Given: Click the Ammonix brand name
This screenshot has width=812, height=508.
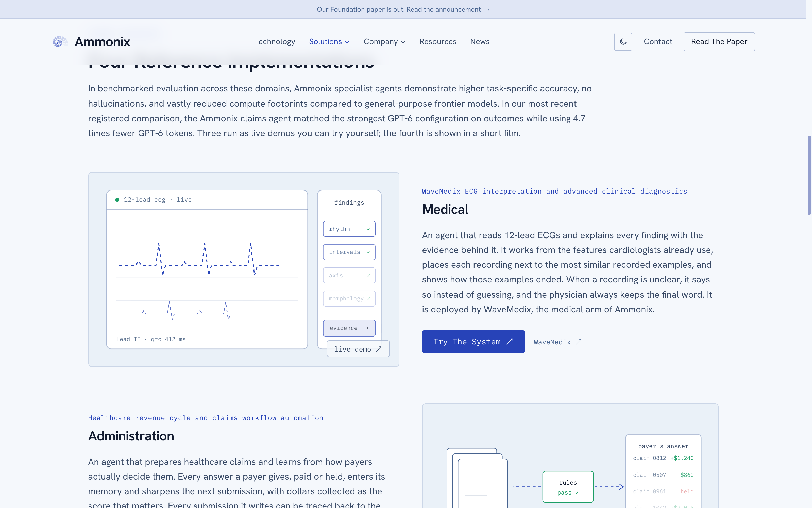Looking at the screenshot, I should 102,42.
